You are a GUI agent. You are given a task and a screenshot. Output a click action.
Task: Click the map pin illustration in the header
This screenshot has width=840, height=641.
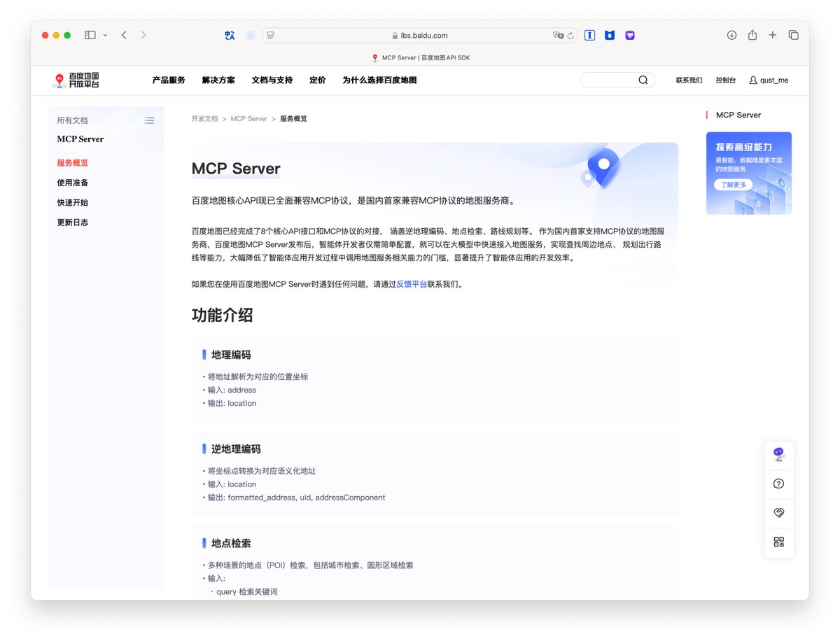[x=603, y=167]
